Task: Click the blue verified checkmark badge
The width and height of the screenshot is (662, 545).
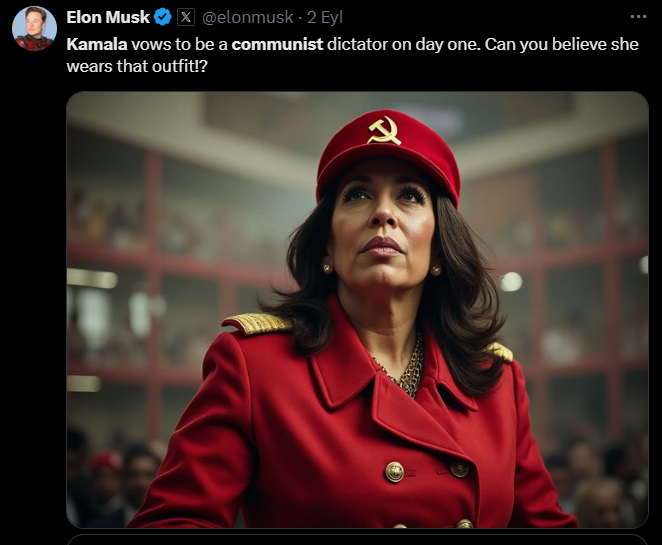Action: [x=163, y=17]
